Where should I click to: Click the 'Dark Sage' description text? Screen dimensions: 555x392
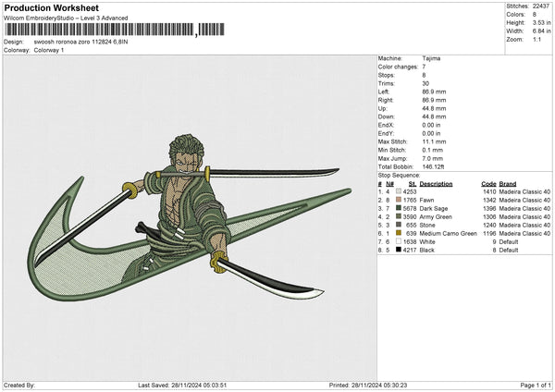(x=433, y=208)
